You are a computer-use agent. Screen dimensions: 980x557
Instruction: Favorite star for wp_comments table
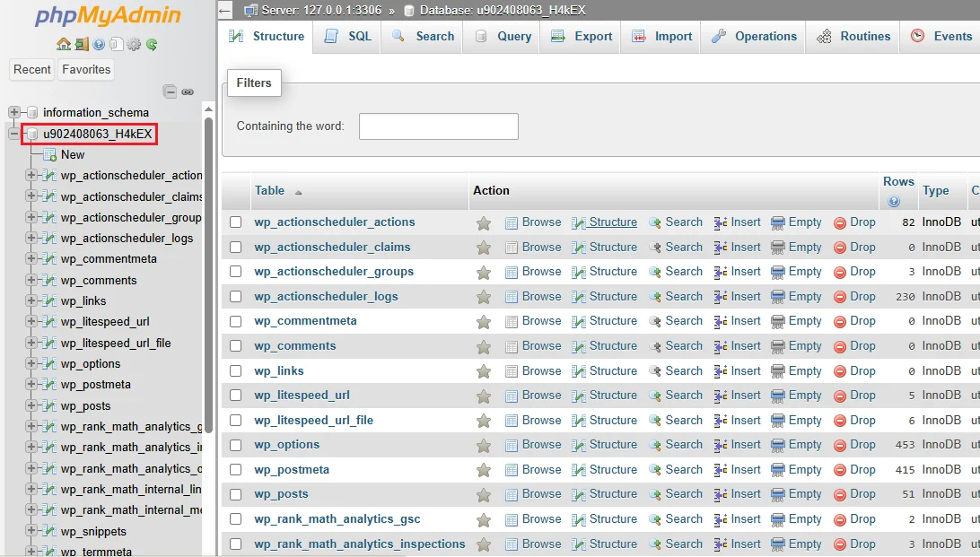coord(483,346)
